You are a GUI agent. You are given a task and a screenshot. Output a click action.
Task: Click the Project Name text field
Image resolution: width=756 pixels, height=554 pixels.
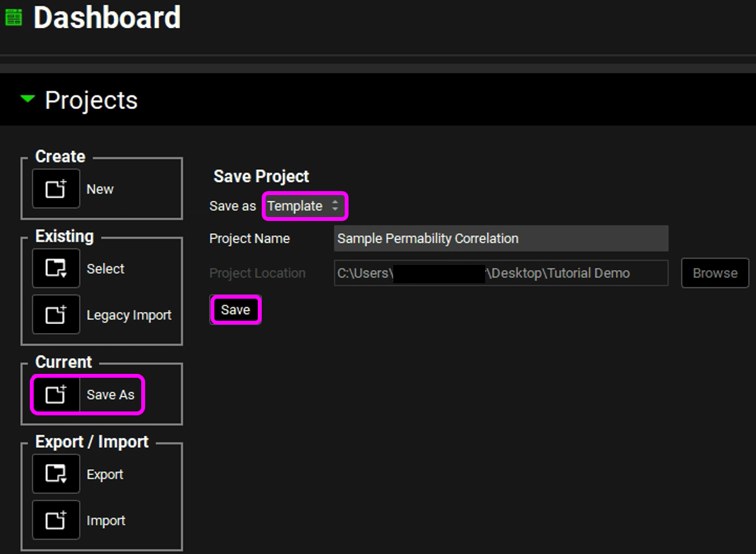[x=500, y=238]
